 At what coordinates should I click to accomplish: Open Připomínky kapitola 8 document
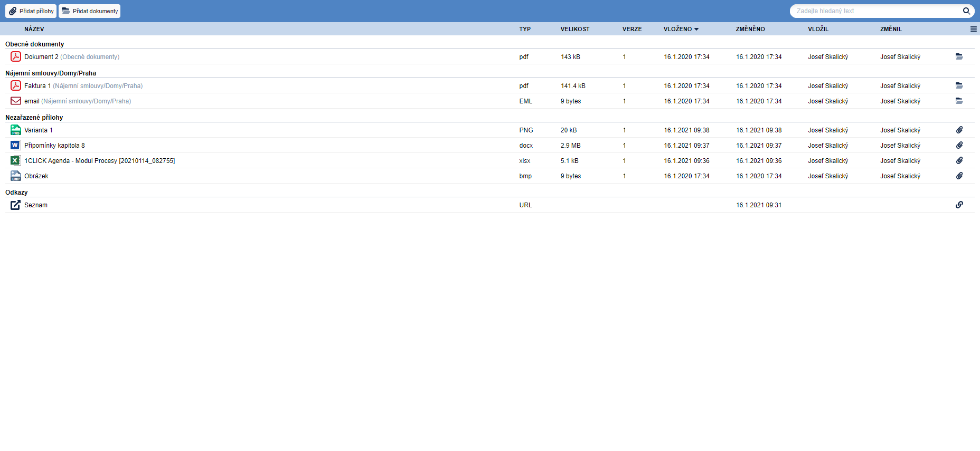pyautogui.click(x=54, y=146)
